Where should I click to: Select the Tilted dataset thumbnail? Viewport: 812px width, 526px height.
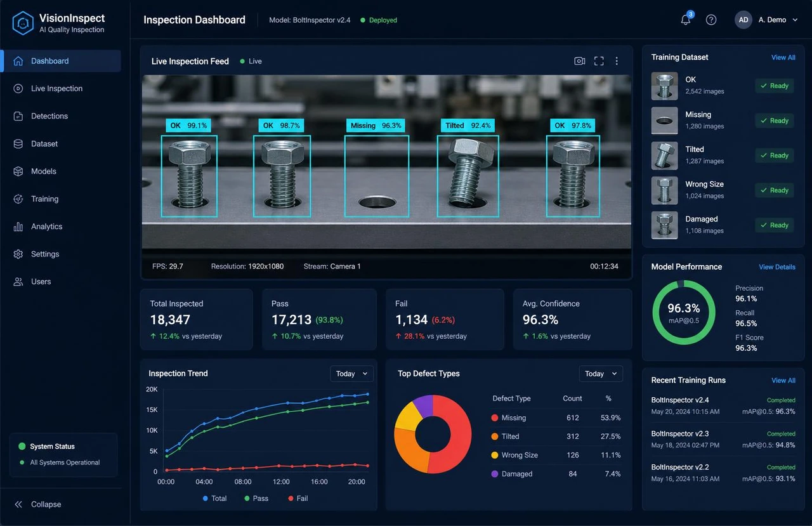665,155
